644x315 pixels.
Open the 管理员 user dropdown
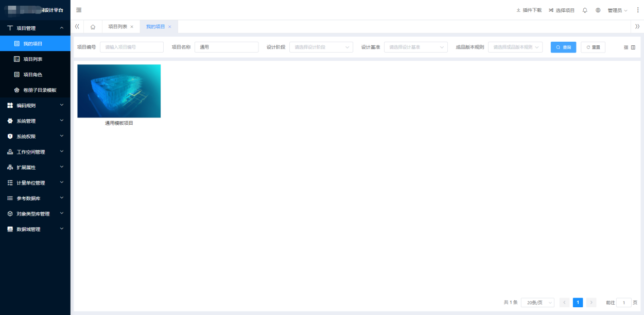pos(617,10)
